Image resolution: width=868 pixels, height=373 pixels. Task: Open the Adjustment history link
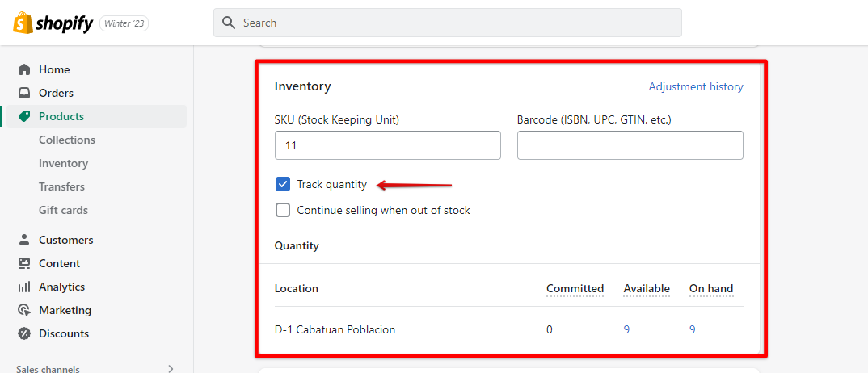point(696,86)
